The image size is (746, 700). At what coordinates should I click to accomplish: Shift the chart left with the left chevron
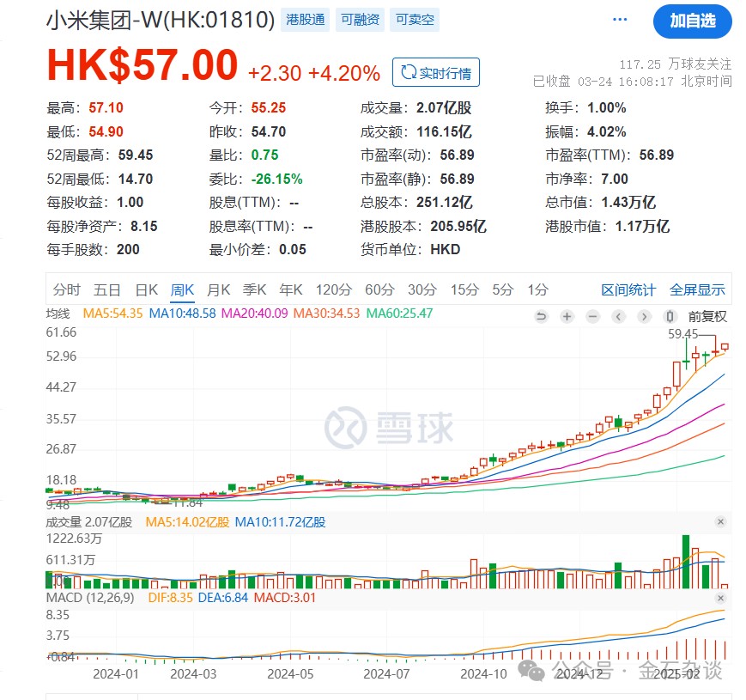tap(618, 316)
